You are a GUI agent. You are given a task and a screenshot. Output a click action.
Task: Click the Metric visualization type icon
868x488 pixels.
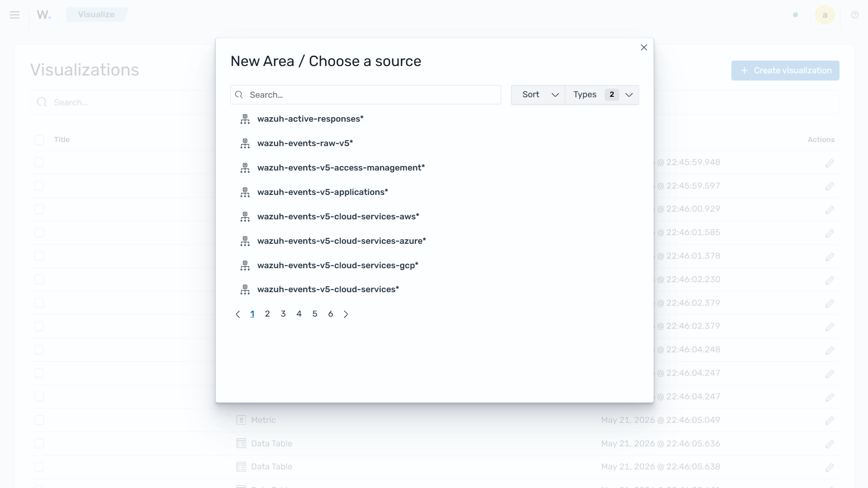pyautogui.click(x=241, y=420)
